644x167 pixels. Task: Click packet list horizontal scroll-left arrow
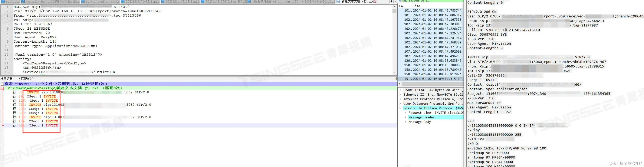pyautogui.click(x=400, y=84)
